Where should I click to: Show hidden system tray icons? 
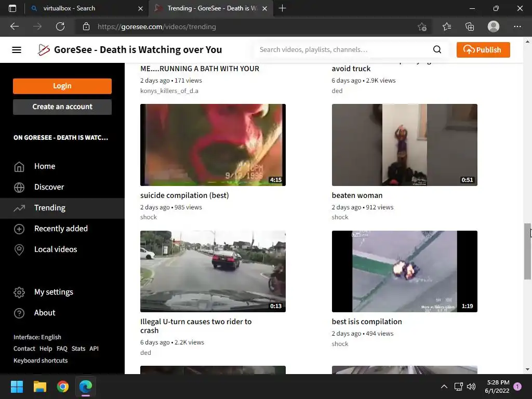[x=444, y=387]
